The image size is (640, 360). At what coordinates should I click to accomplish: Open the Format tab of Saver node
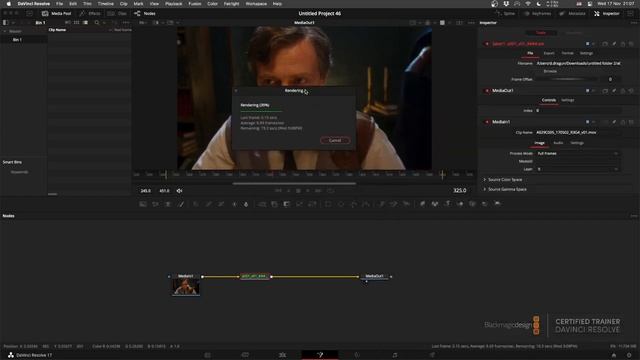pos(567,53)
